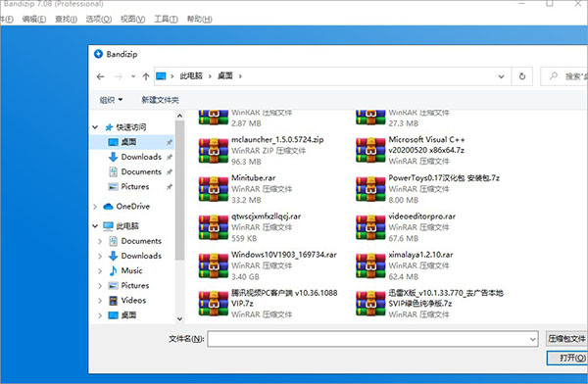This screenshot has width=588, height=384.
Task: Open Downloads under quick access
Action: [x=141, y=157]
